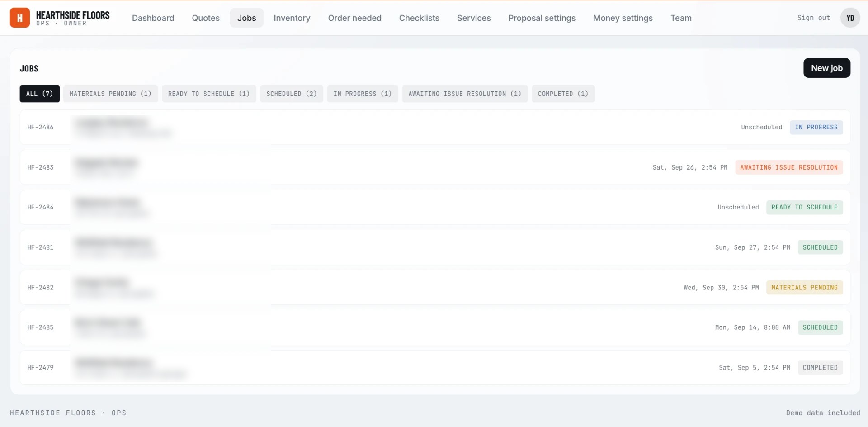Open job HF-2483
This screenshot has height=427, width=868.
[x=435, y=167]
